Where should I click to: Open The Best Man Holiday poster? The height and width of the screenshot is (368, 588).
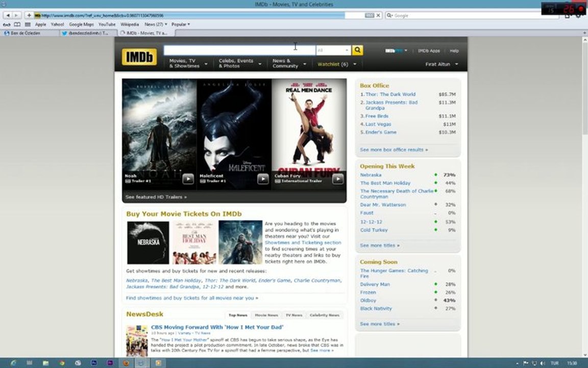(x=194, y=243)
